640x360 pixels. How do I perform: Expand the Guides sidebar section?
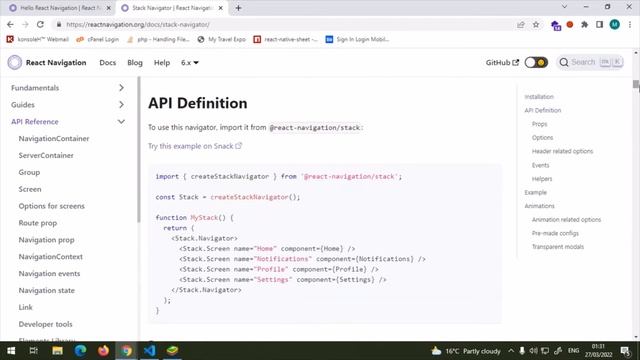[121, 105]
